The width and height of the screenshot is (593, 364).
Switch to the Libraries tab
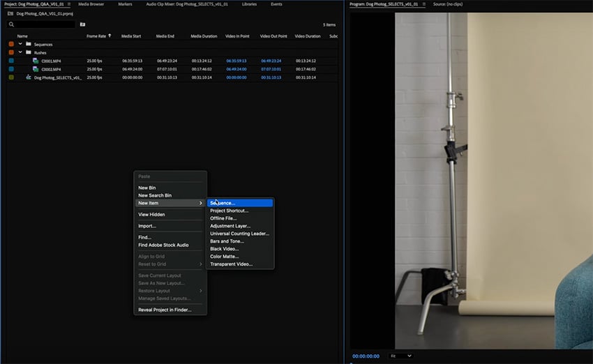click(x=249, y=4)
